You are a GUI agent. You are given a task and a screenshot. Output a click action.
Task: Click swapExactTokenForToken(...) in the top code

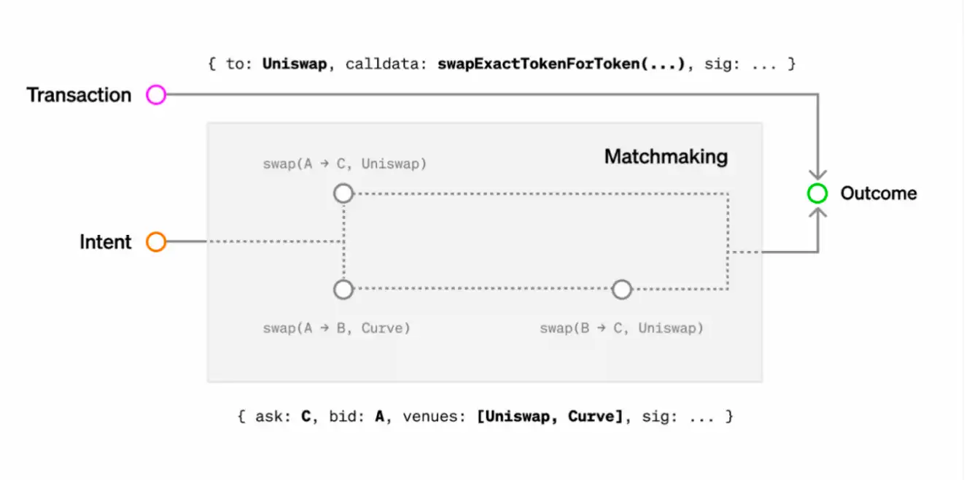click(x=563, y=64)
